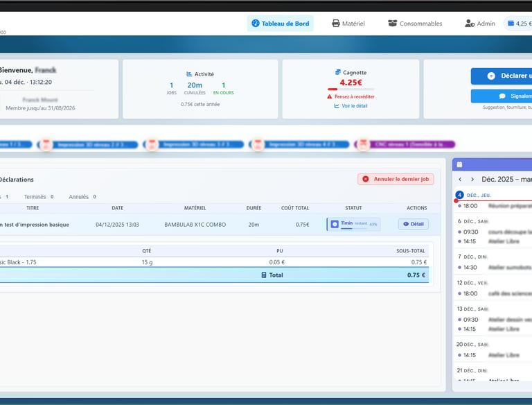Viewport: 532px width, 405px height.
Task: Click the 4,25 € wallet badge in navbar
Action: (519, 24)
